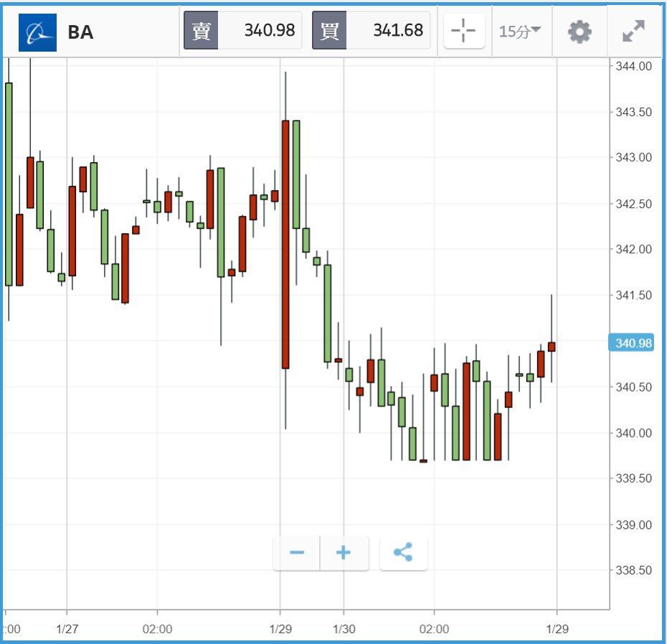Image resolution: width=667 pixels, height=644 pixels.
Task: Click the 賣 sell button at 340.98
Action: (243, 31)
